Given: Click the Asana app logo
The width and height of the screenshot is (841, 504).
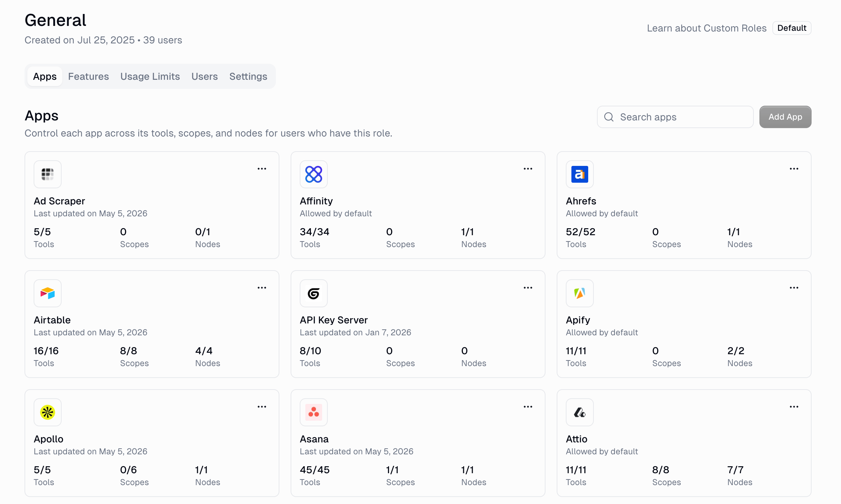Looking at the screenshot, I should (314, 412).
